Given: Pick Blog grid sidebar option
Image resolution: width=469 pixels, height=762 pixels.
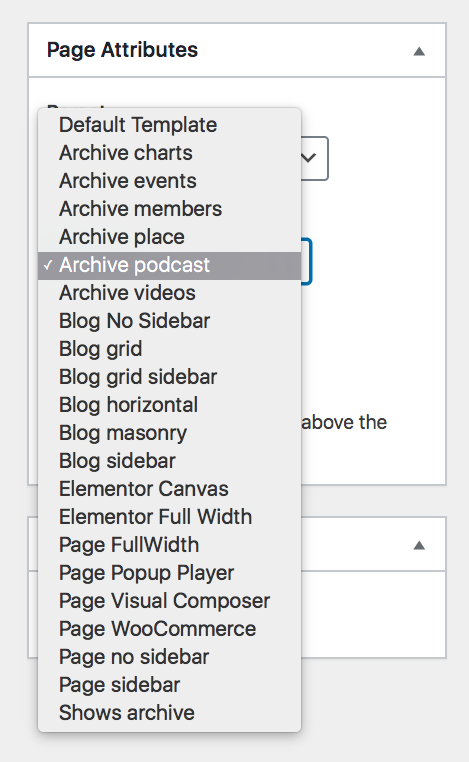Looking at the screenshot, I should coord(169,377).
